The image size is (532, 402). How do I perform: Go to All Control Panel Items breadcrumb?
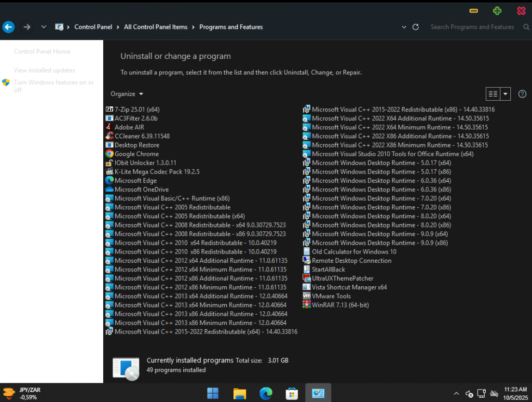coord(155,27)
